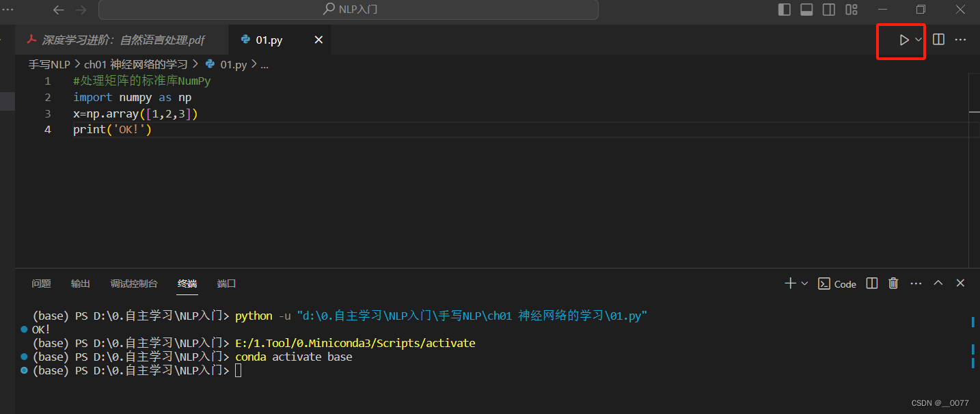Screen dimensions: 980x414
Task: Toggle the Panel visibility in title bar
Action: click(806, 9)
